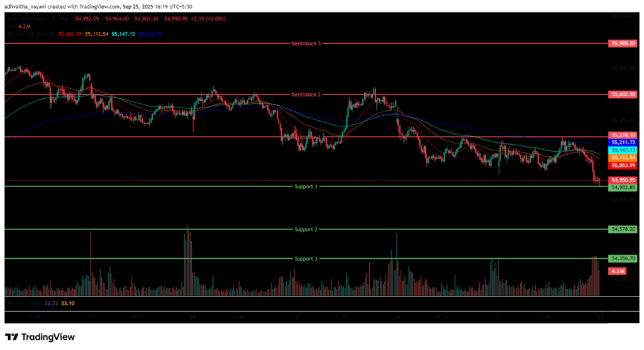Click the 55,278.10 price axis tag
The width and height of the screenshot is (644, 350).
623,135
